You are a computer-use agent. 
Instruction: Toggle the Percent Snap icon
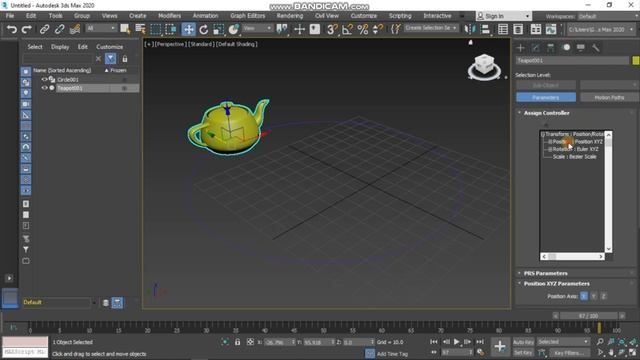[x=362, y=29]
